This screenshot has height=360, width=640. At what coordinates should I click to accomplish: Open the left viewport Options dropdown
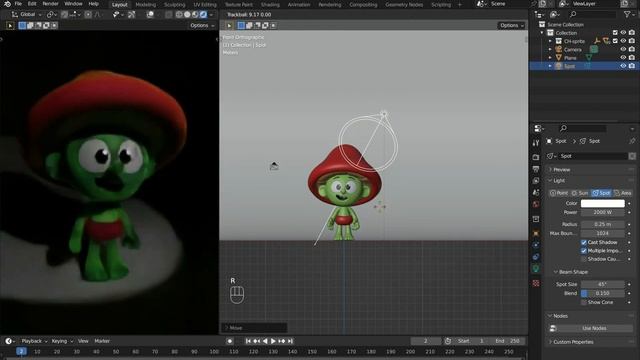202,25
